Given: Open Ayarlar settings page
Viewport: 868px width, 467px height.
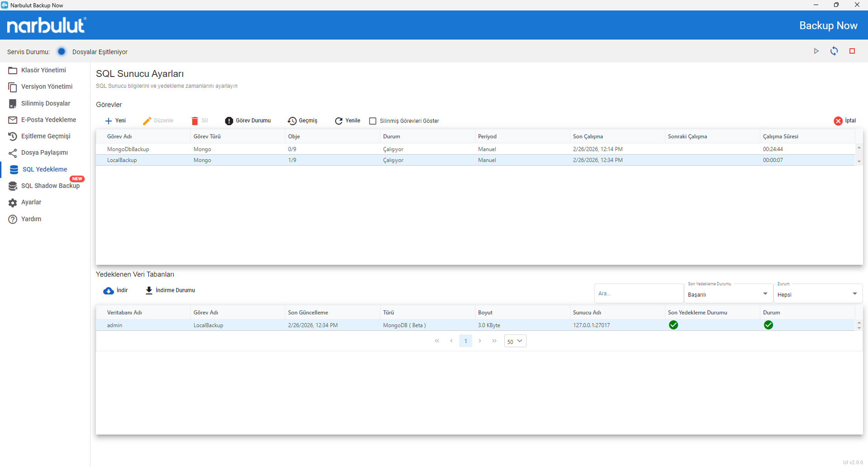Looking at the screenshot, I should click(x=31, y=202).
